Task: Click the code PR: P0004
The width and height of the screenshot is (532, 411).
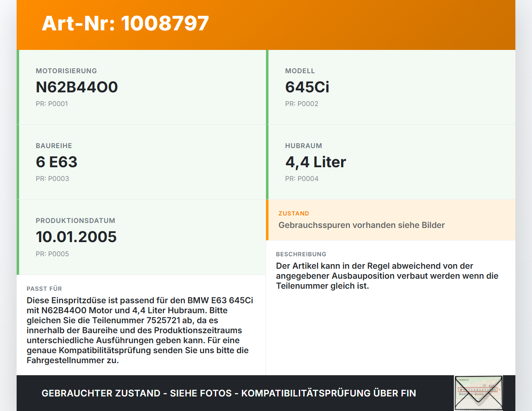Action: (302, 179)
